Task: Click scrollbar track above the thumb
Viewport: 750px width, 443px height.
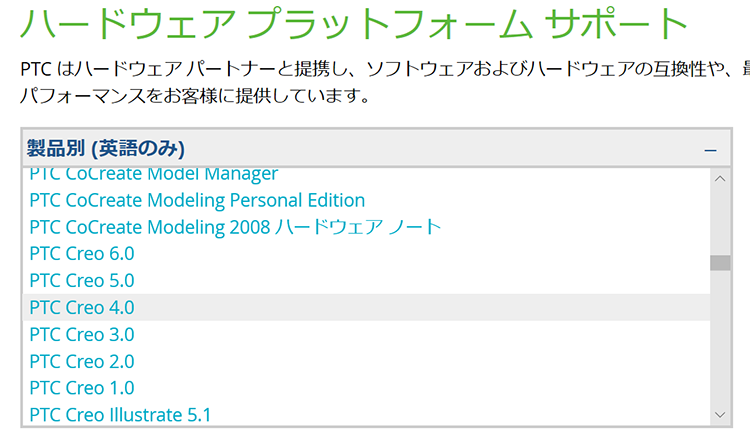Action: point(720,222)
